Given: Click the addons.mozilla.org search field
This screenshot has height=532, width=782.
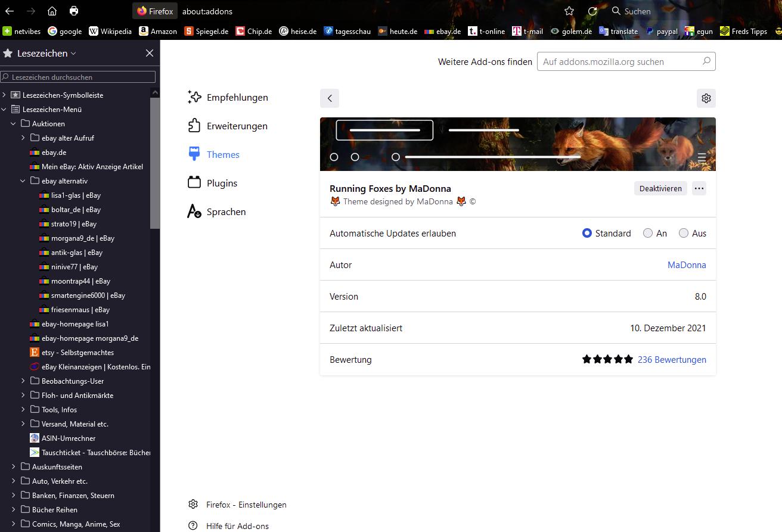Looking at the screenshot, I should click(x=620, y=62).
